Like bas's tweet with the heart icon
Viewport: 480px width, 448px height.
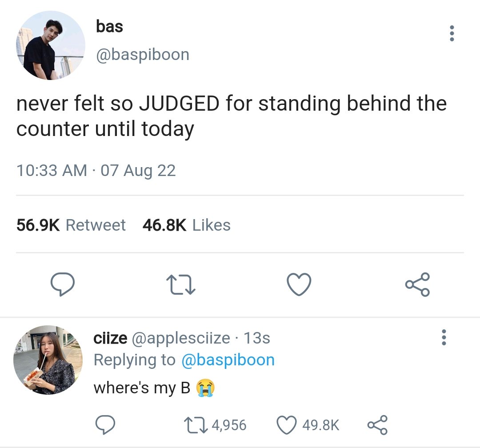(299, 284)
